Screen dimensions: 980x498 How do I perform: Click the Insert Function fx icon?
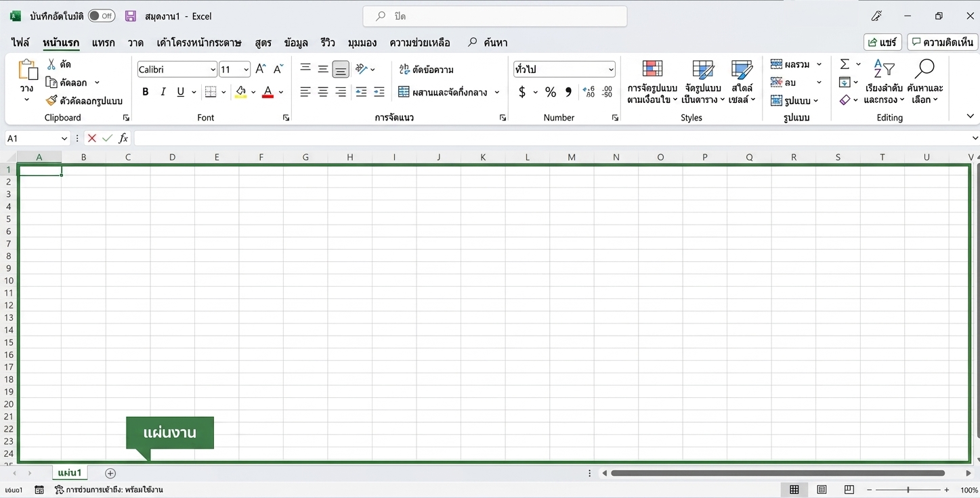(123, 138)
